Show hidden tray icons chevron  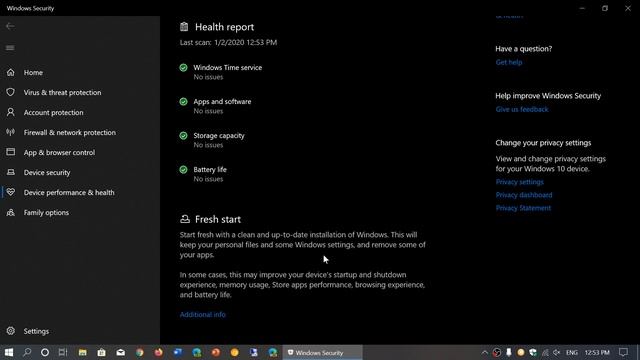click(x=484, y=353)
